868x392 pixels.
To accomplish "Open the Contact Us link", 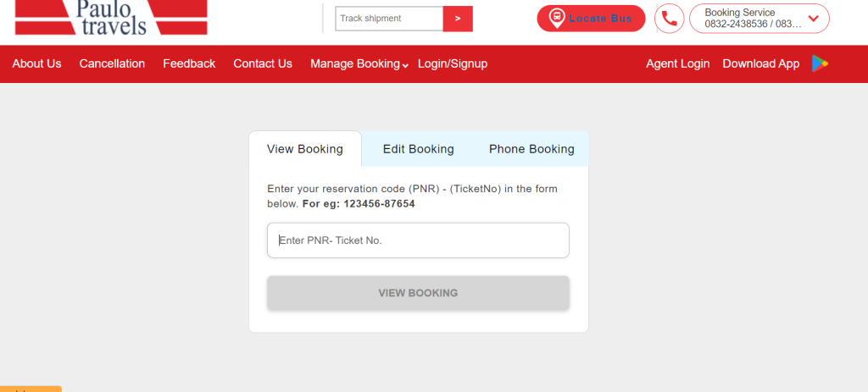I will click(263, 63).
